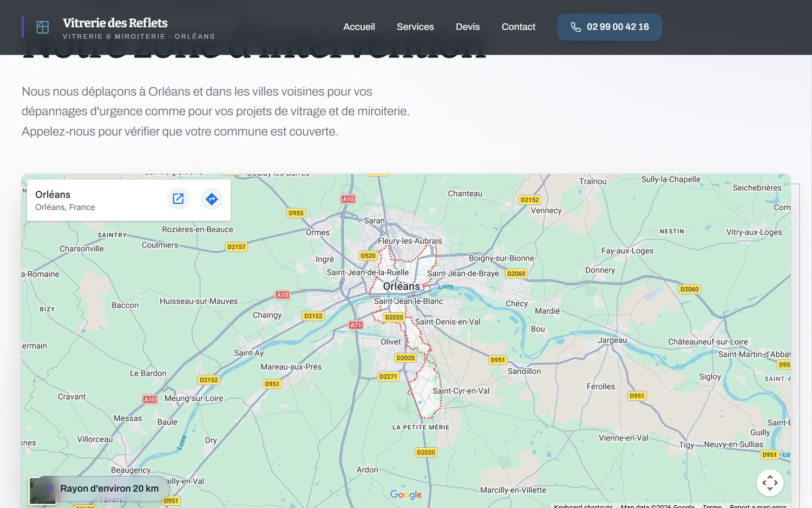Click the D2271 road shield
The width and height of the screenshot is (812, 508).
(x=388, y=376)
